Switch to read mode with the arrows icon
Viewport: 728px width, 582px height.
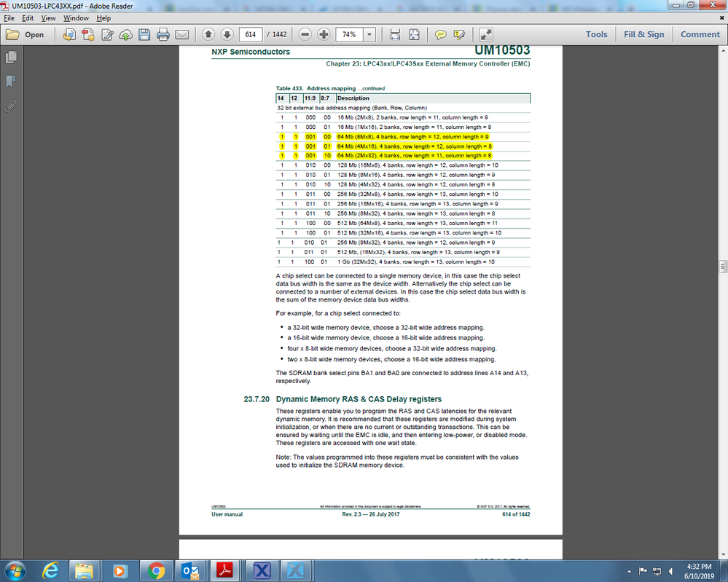[x=485, y=35]
